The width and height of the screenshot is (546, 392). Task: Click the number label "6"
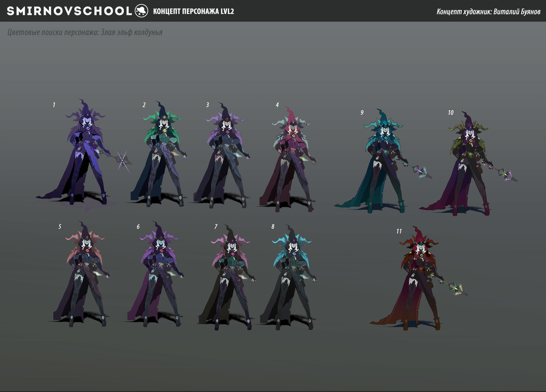pos(138,226)
